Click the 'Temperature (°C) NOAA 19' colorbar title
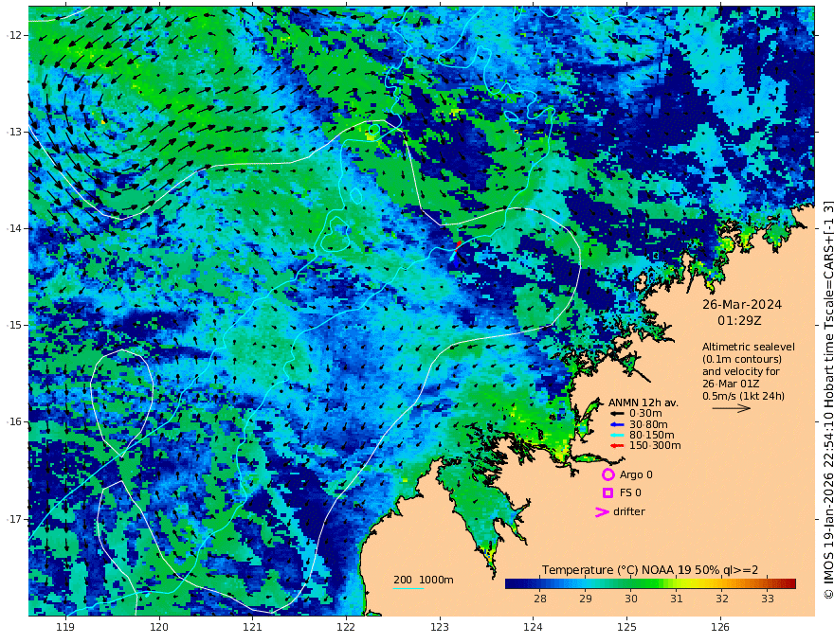This screenshot has width=834, height=644. [x=616, y=570]
